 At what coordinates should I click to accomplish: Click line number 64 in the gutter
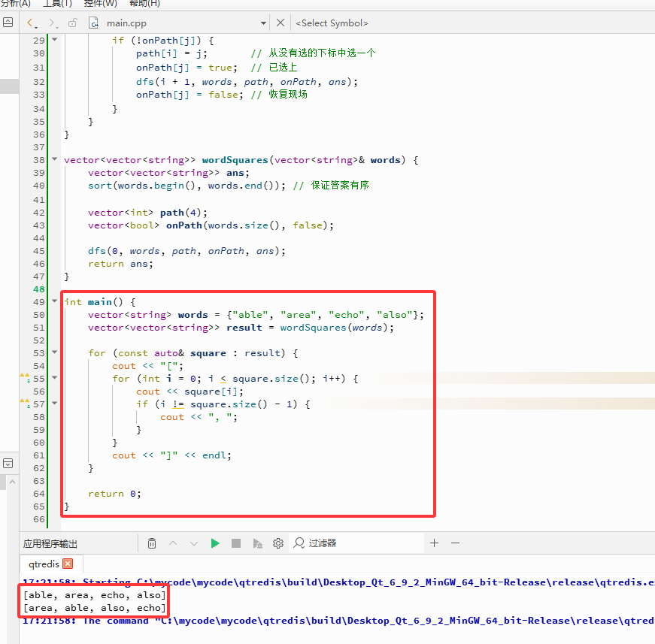coord(39,493)
